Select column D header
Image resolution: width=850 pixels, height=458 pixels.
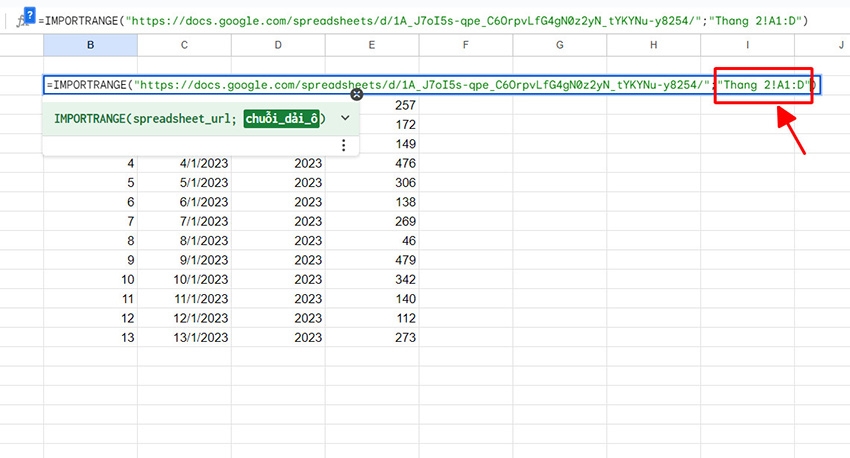pyautogui.click(x=278, y=45)
